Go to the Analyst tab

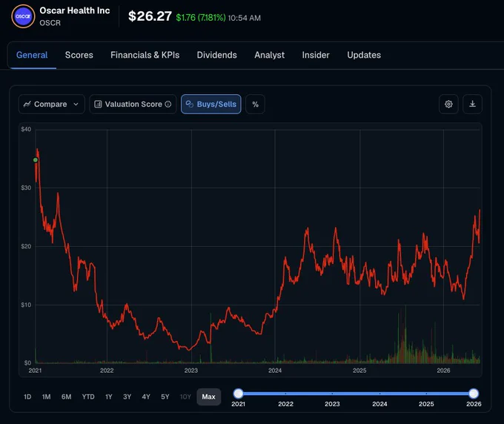tap(269, 55)
